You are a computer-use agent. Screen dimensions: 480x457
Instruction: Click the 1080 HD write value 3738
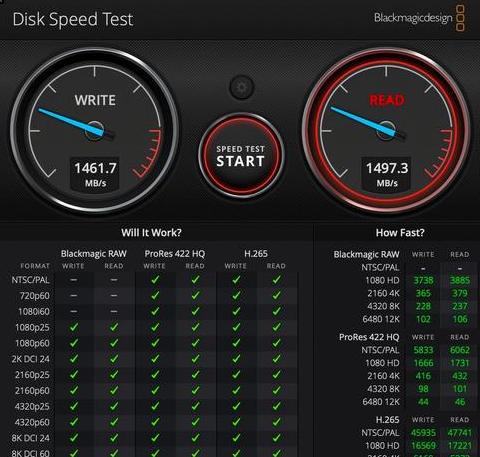tap(423, 280)
